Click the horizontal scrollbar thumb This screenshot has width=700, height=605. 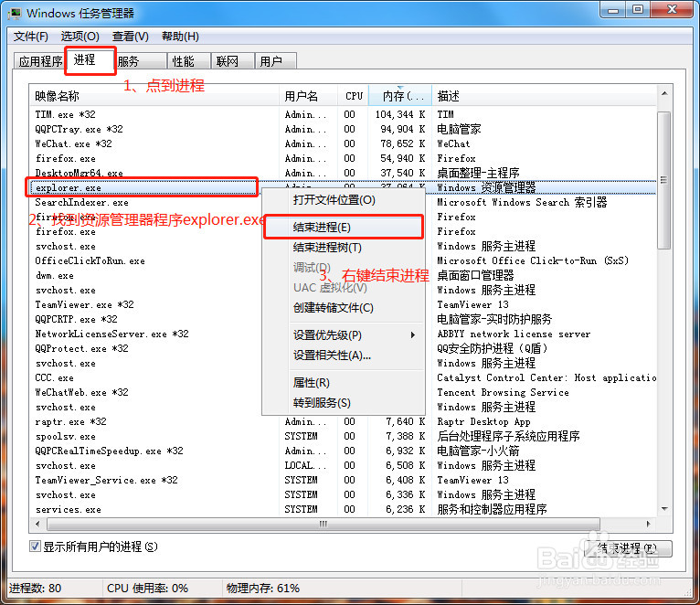coord(323,524)
